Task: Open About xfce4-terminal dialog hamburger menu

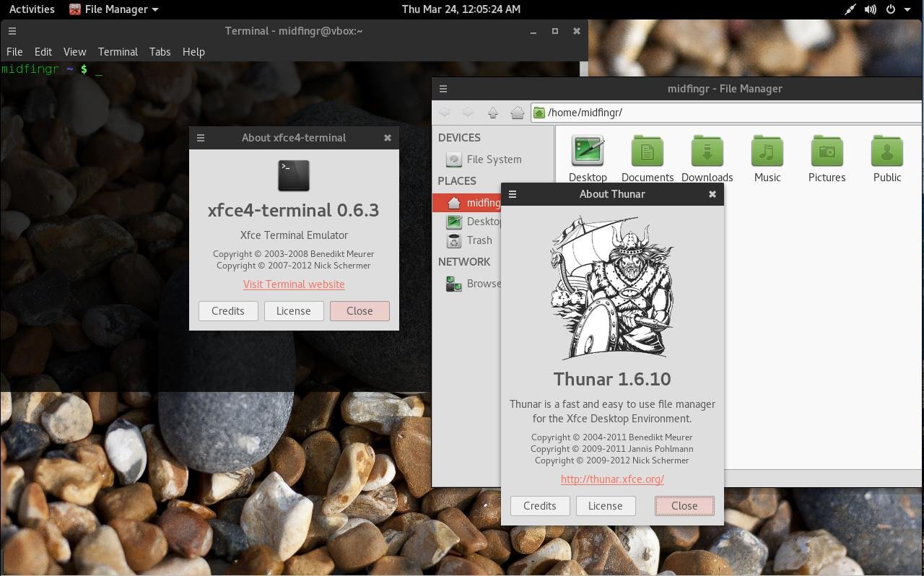Action: 201,138
